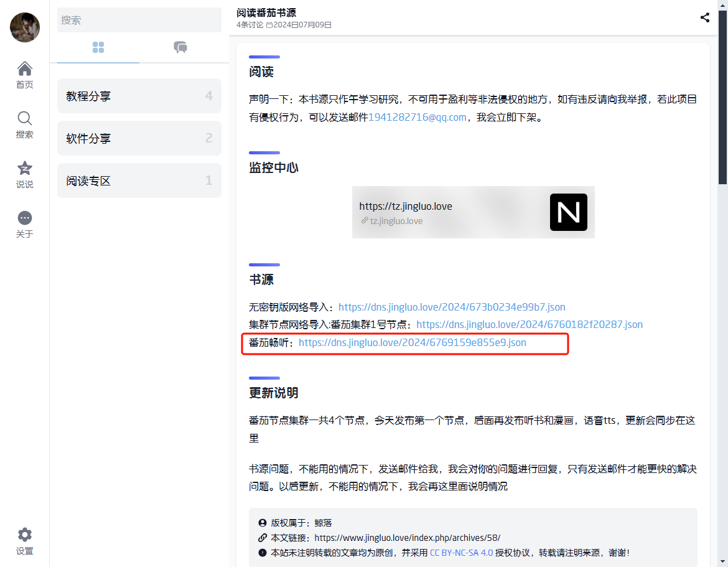This screenshot has width=728, height=567.
Task: Click the 阅读番茄书源 article title
Action: 266,13
